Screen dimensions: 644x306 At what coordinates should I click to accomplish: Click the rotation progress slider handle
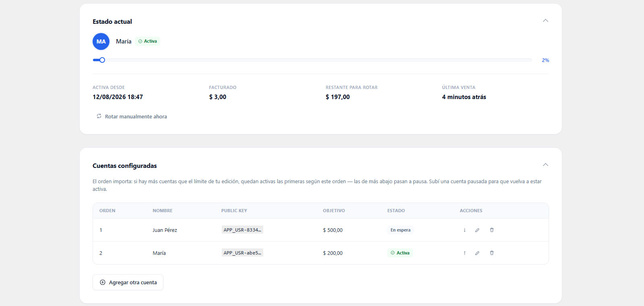tap(102, 60)
